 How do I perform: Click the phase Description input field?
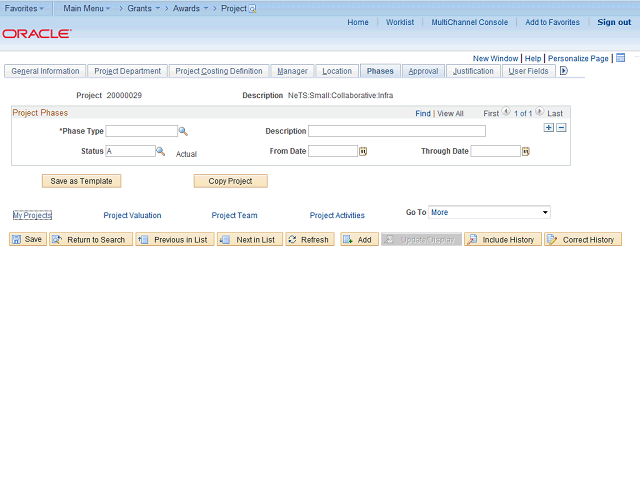click(397, 131)
